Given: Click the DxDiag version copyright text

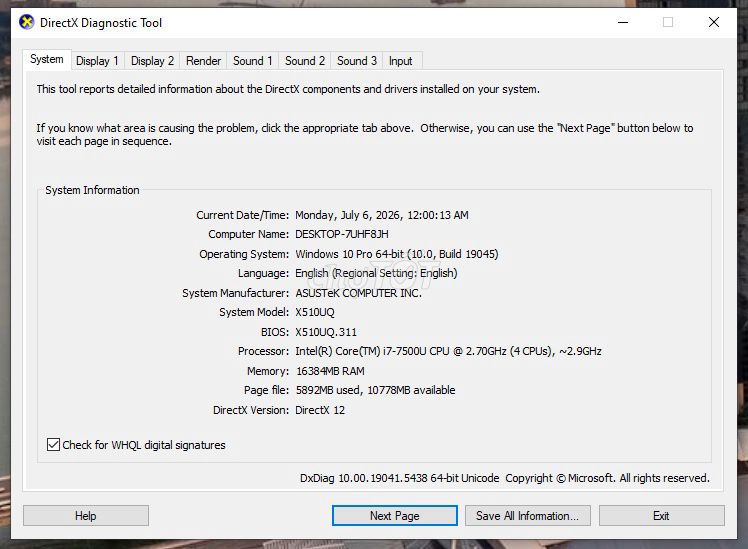Looking at the screenshot, I should 505,478.
